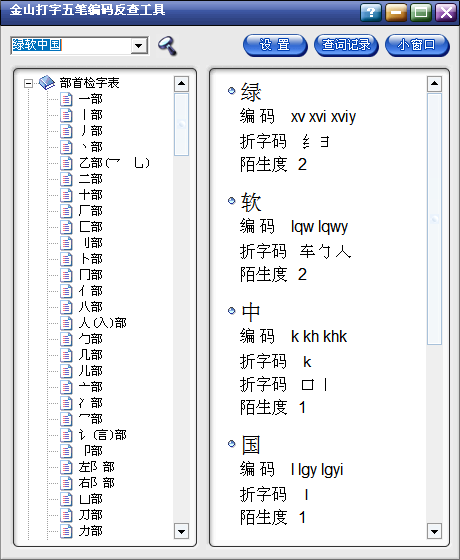Image resolution: width=460 pixels, height=560 pixels.
Task: Click the document icon beside 卜部
Action: pos(66,259)
